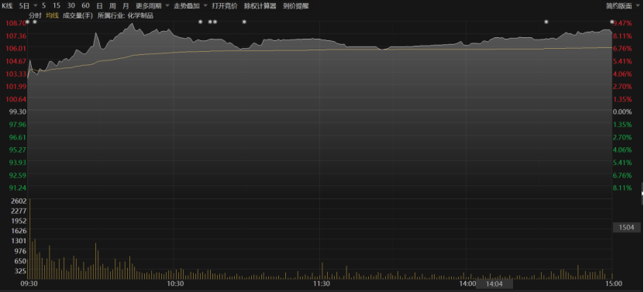The height and width of the screenshot is (292, 644).
Task: Toggle the 分时 line legend
Action: click(35, 15)
